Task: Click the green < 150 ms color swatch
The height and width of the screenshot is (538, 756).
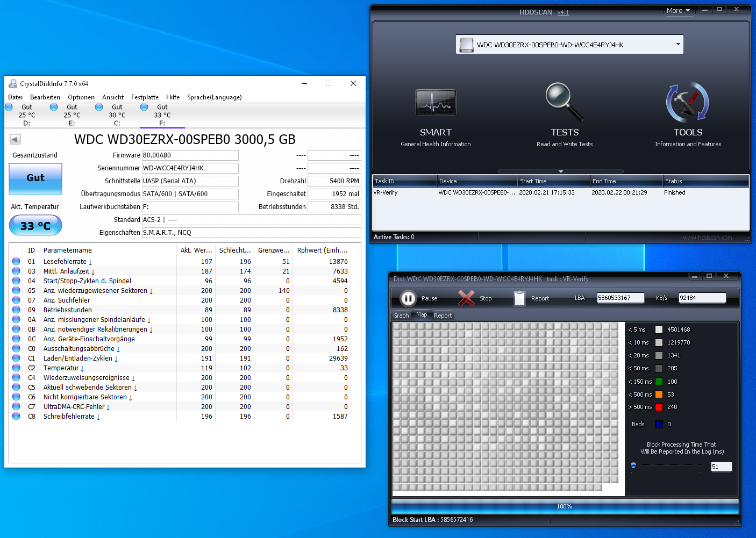Action: tap(659, 382)
